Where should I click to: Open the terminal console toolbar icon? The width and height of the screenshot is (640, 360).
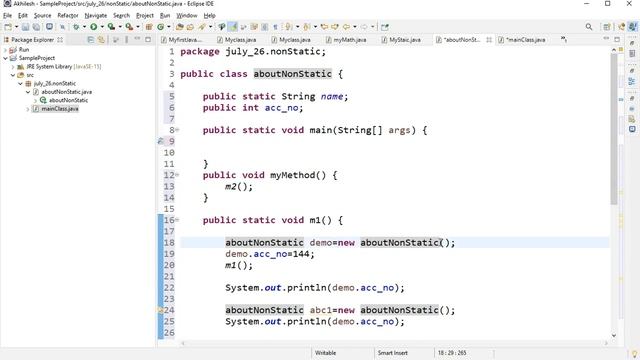point(49,27)
